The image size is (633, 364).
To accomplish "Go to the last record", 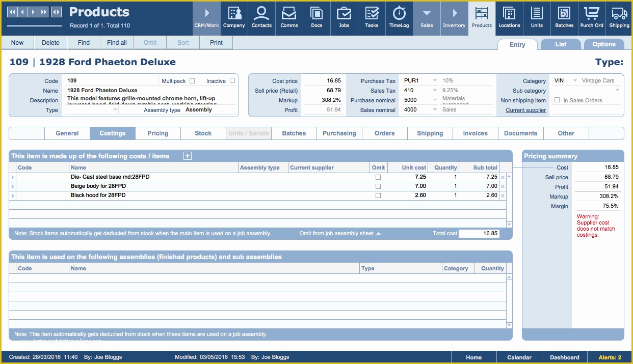I will tap(44, 12).
